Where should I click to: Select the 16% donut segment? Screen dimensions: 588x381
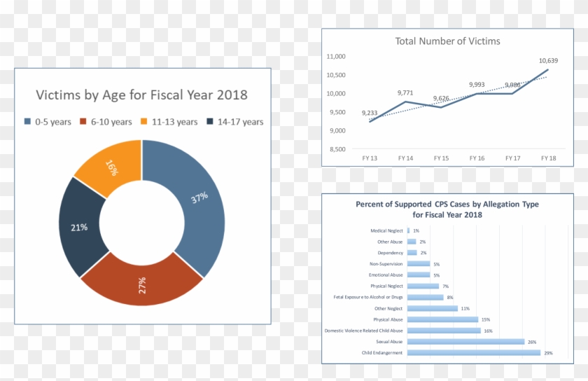click(x=110, y=165)
